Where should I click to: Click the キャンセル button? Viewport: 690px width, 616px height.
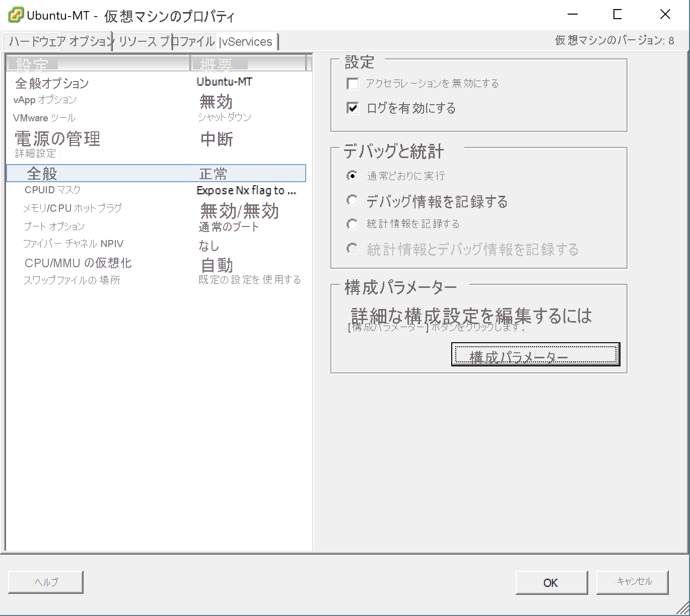click(632, 582)
